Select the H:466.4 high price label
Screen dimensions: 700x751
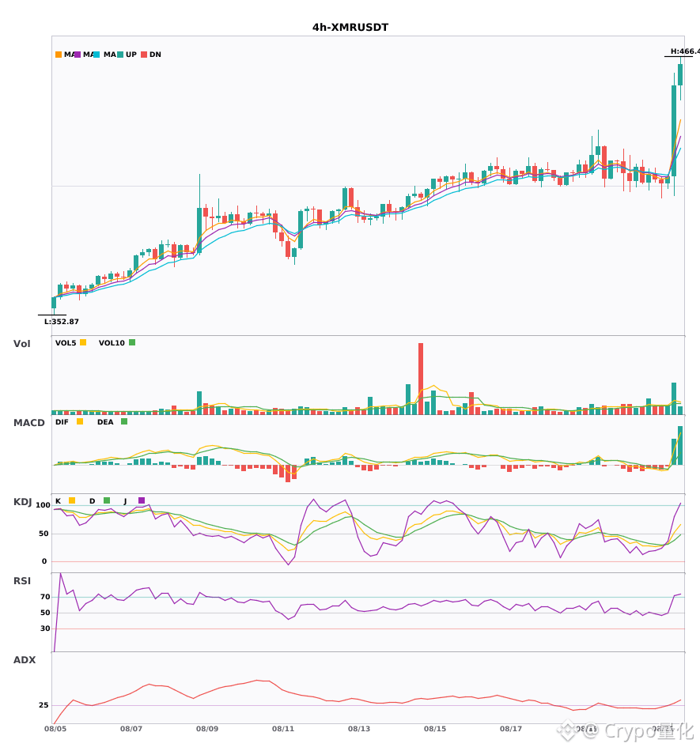click(x=685, y=51)
